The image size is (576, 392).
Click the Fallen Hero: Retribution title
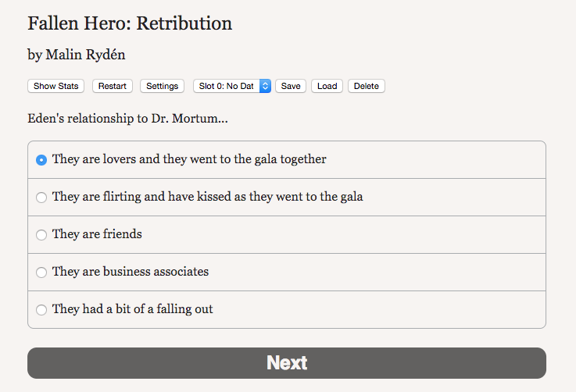[x=130, y=23]
